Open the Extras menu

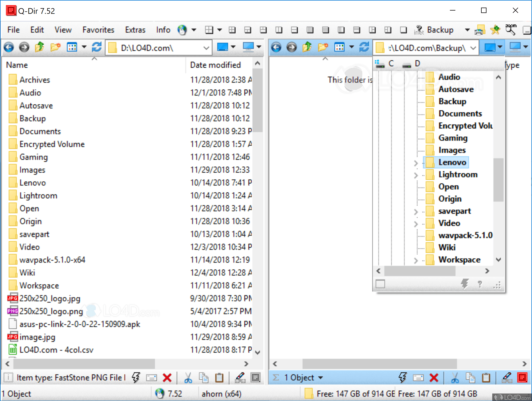tap(135, 30)
